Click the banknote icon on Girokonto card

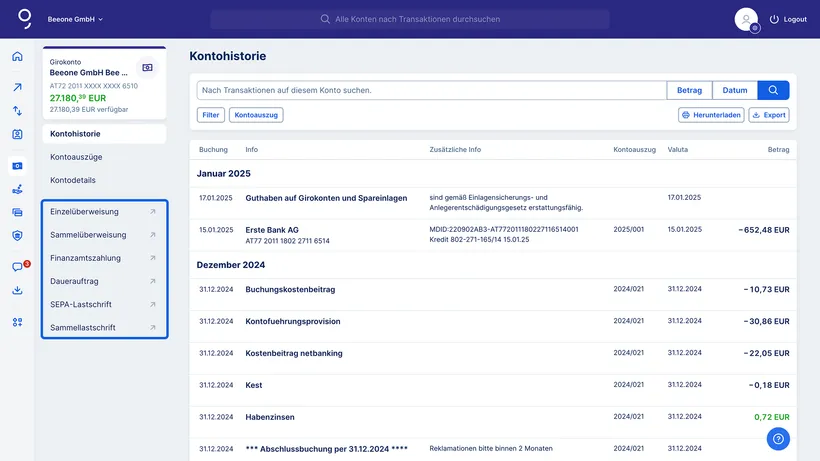tap(147, 67)
